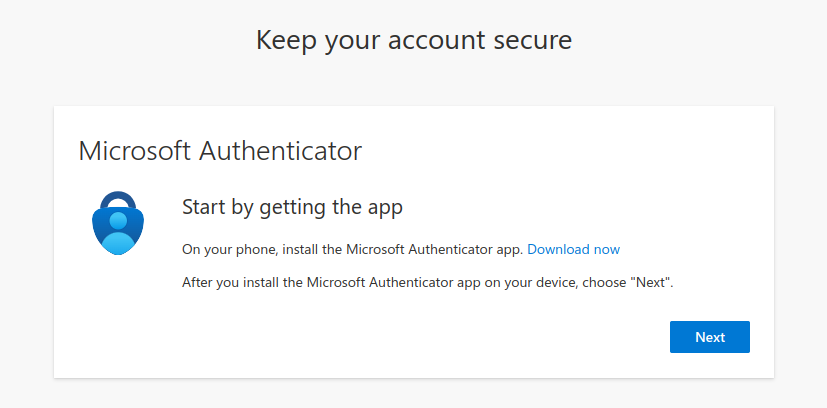Click the Start by getting the app subheading
Image resolution: width=827 pixels, height=408 pixels.
click(292, 207)
